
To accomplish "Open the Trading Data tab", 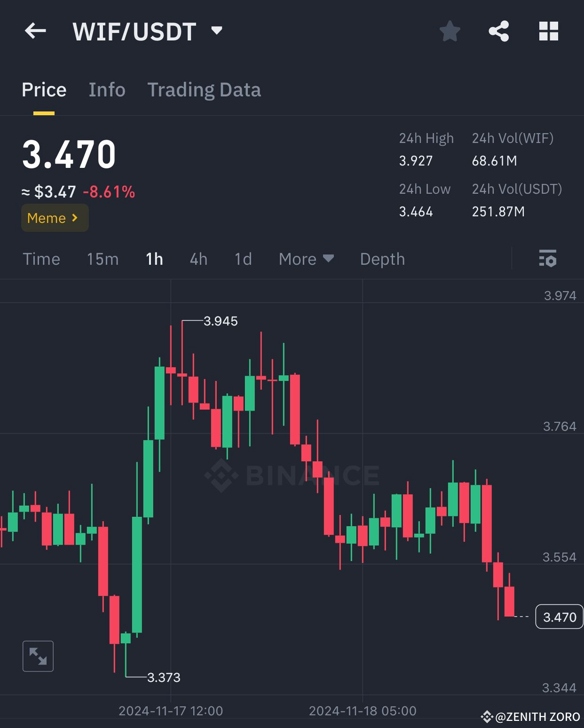I will (205, 89).
